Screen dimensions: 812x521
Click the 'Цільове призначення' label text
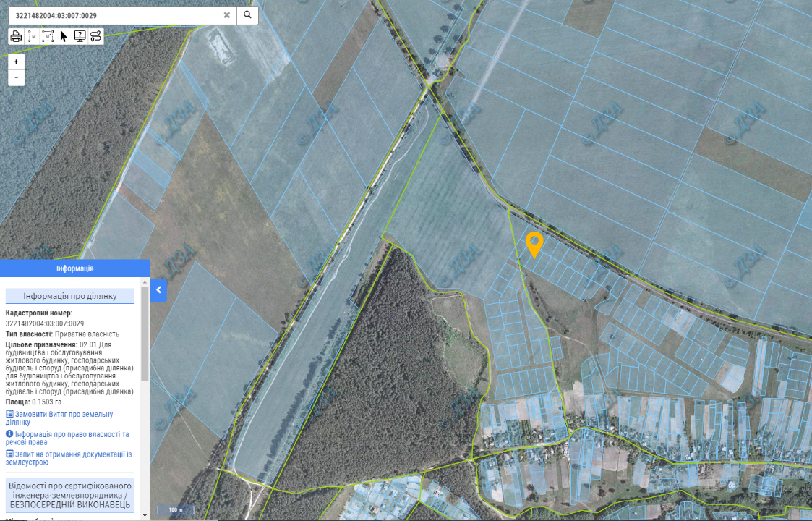[x=42, y=344]
